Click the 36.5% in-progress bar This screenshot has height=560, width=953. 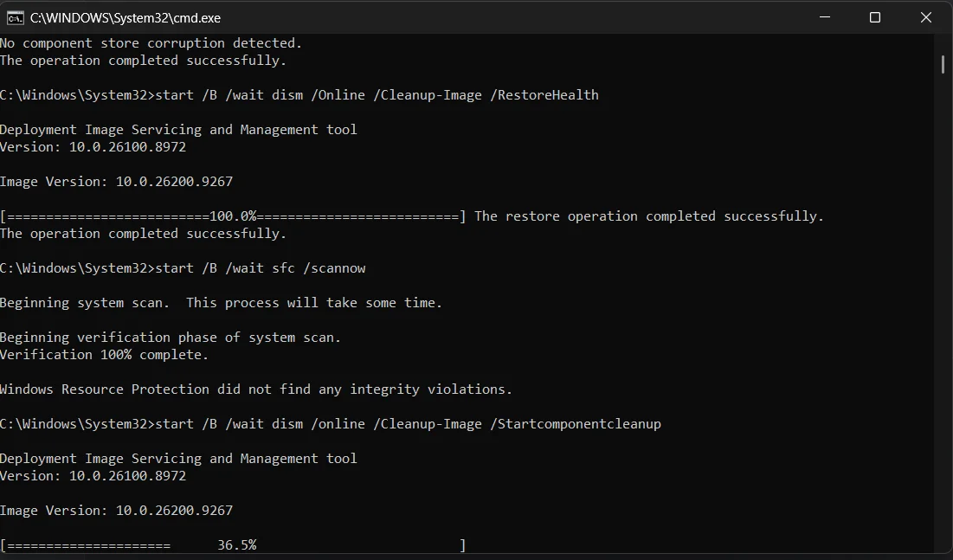(x=234, y=545)
